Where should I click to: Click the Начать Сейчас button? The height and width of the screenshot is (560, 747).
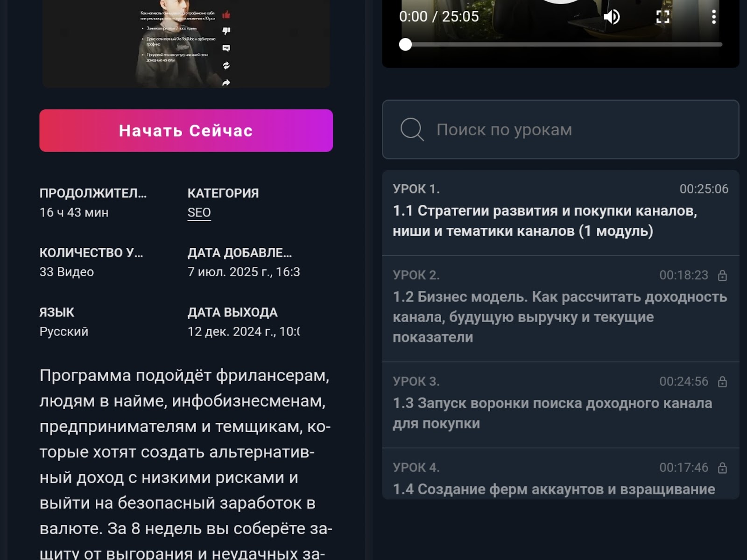(186, 131)
